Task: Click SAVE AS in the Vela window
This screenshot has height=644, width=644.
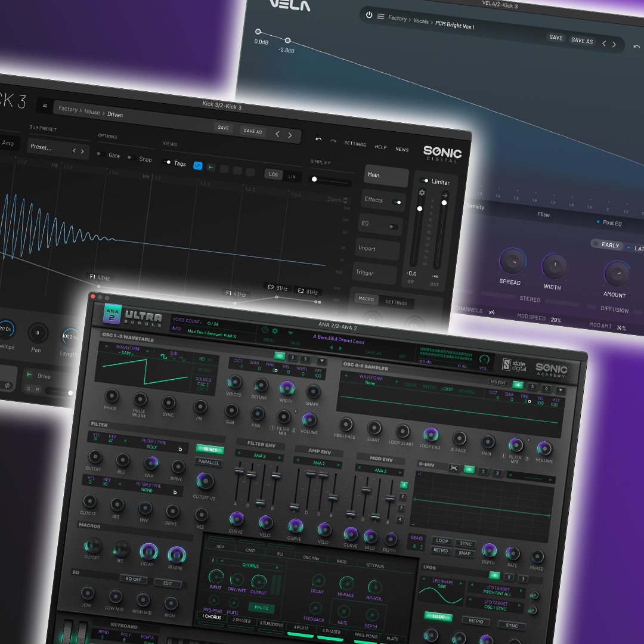Action: tap(582, 41)
